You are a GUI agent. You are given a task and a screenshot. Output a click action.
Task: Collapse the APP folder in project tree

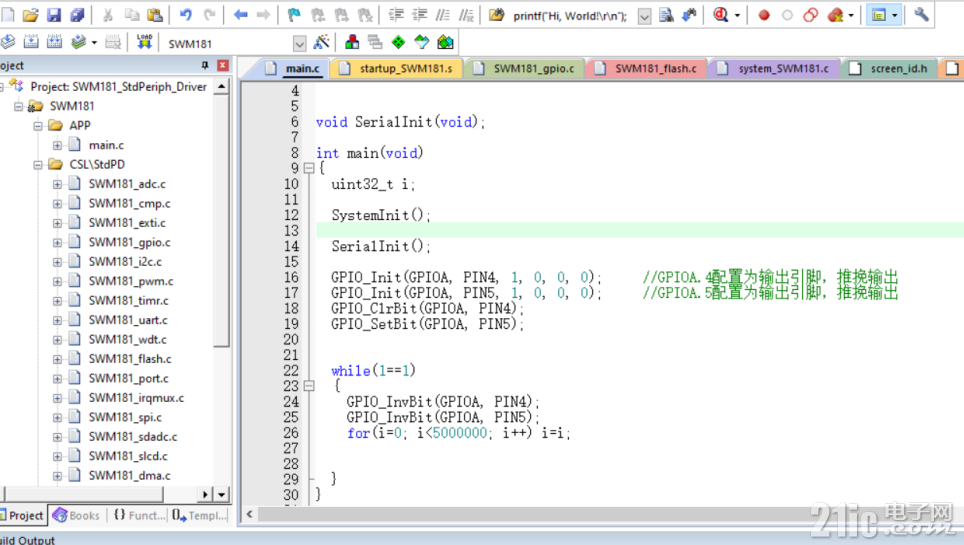click(x=38, y=125)
